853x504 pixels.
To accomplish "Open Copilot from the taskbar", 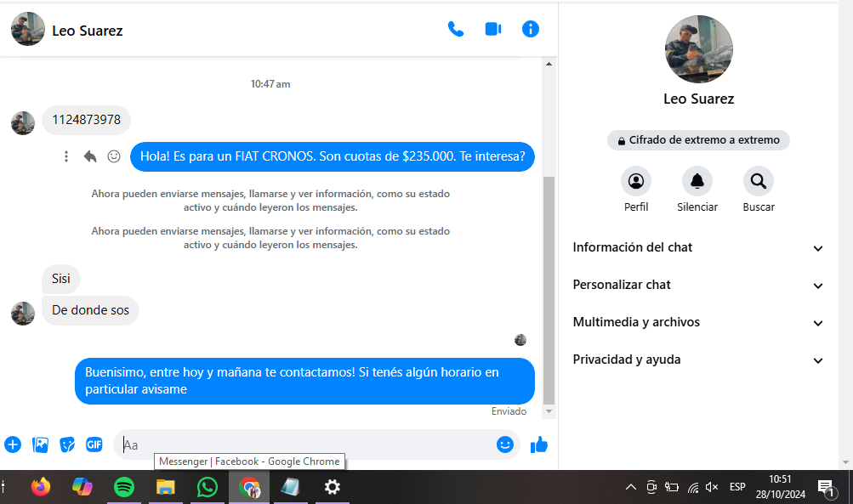I will point(82,487).
